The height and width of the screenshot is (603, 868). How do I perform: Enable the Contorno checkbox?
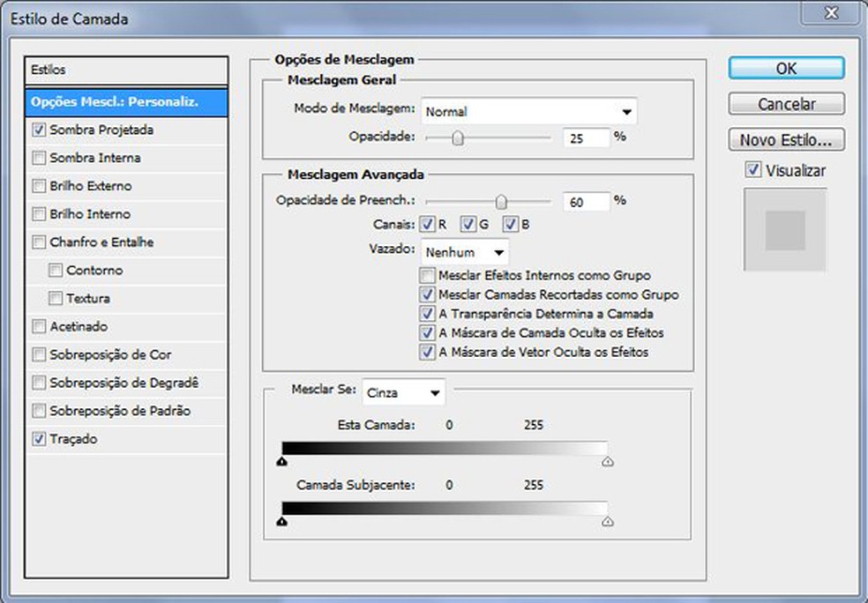[x=56, y=271]
